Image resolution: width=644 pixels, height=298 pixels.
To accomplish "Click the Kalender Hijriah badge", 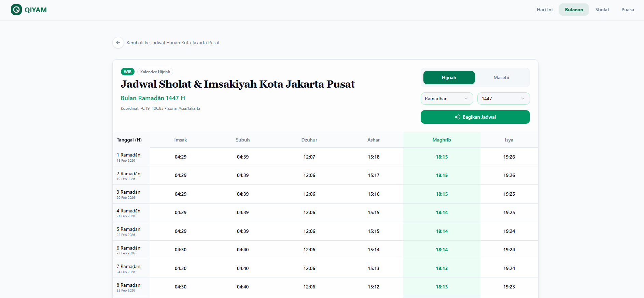I will click(155, 72).
